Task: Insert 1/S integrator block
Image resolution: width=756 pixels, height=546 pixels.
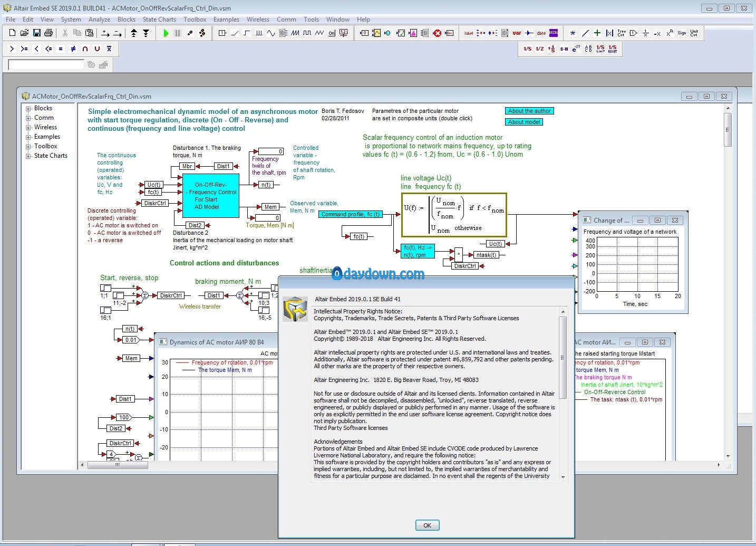Action: (x=528, y=49)
